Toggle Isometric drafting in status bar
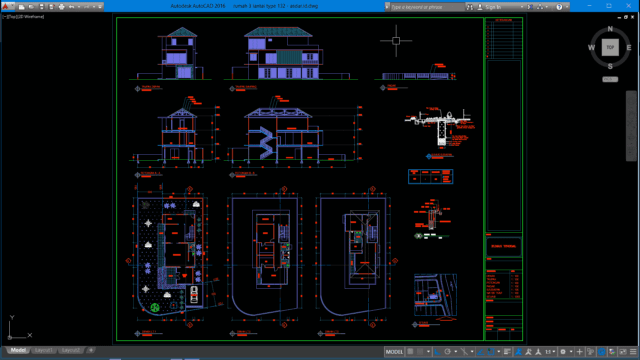Screen dimensions: 640x360 464,352
